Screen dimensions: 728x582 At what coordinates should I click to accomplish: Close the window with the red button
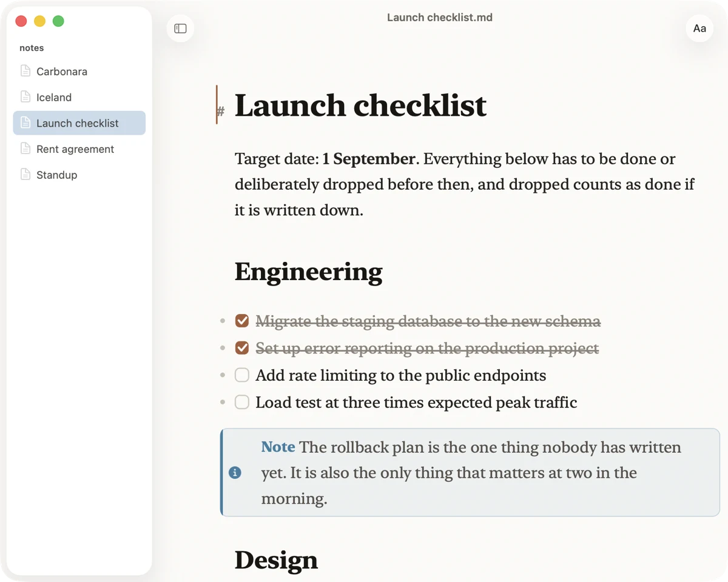click(x=21, y=21)
